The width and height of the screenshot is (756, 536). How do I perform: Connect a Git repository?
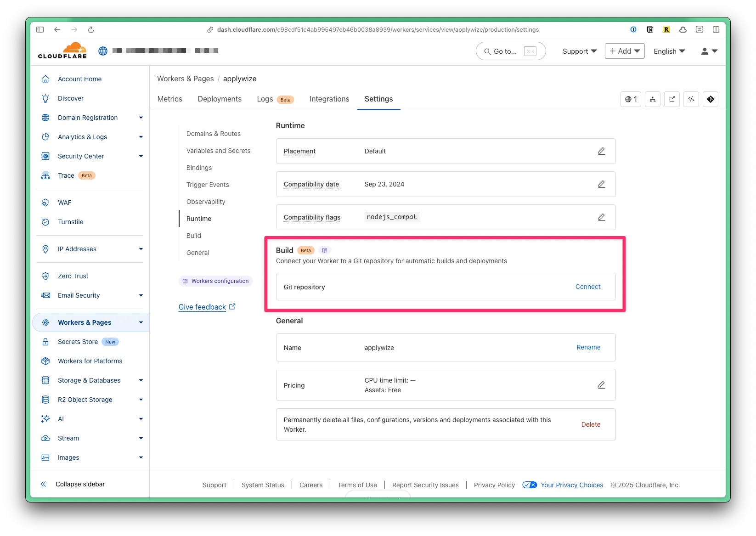[587, 287]
